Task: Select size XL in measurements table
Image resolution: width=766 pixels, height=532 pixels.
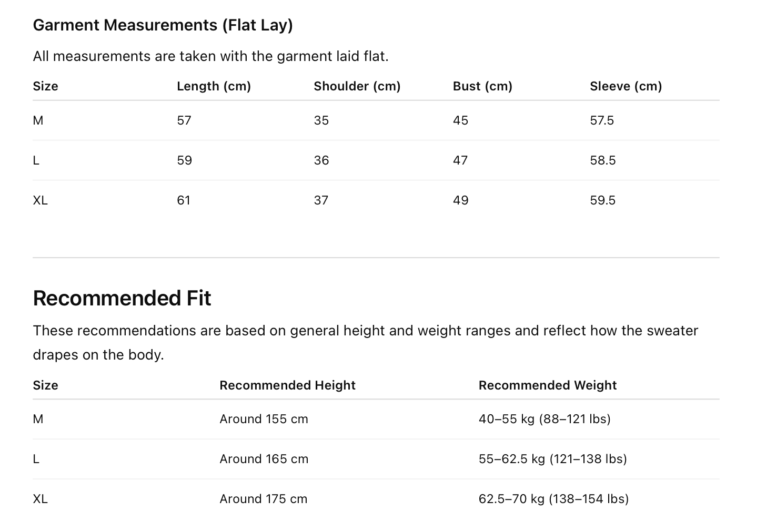Action: pyautogui.click(x=41, y=200)
